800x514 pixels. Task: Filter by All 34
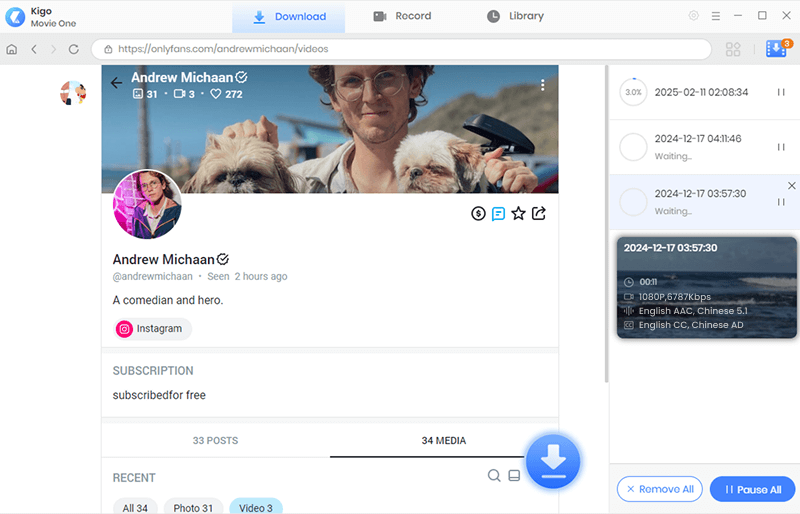[135, 508]
